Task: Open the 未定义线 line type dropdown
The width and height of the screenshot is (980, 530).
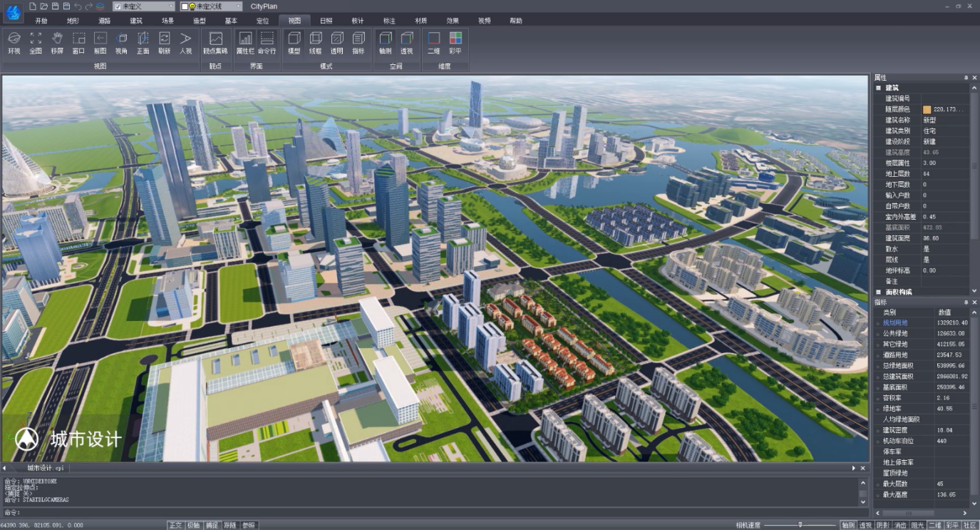Action: point(237,6)
